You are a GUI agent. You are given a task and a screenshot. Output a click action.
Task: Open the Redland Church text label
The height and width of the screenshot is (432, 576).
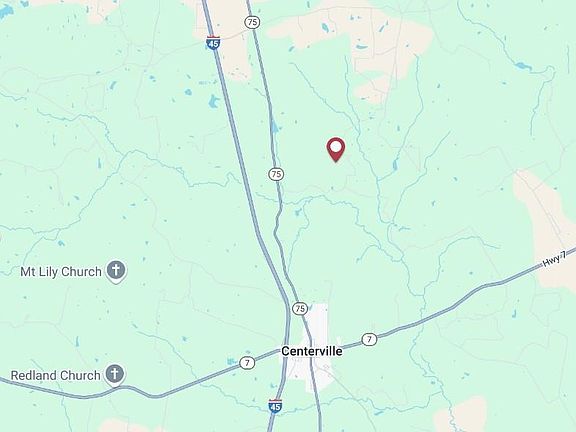pos(55,375)
